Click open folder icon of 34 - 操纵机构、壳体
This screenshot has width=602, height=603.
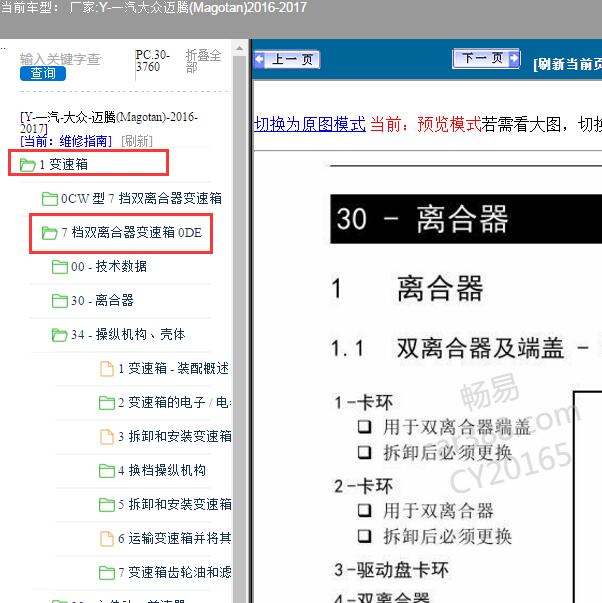[60, 335]
